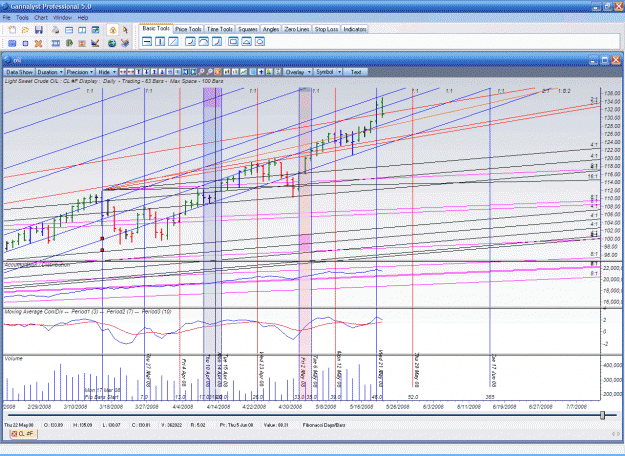Click the blue cross icon in chart toolbar
This screenshot has height=456, width=625.
[261, 72]
